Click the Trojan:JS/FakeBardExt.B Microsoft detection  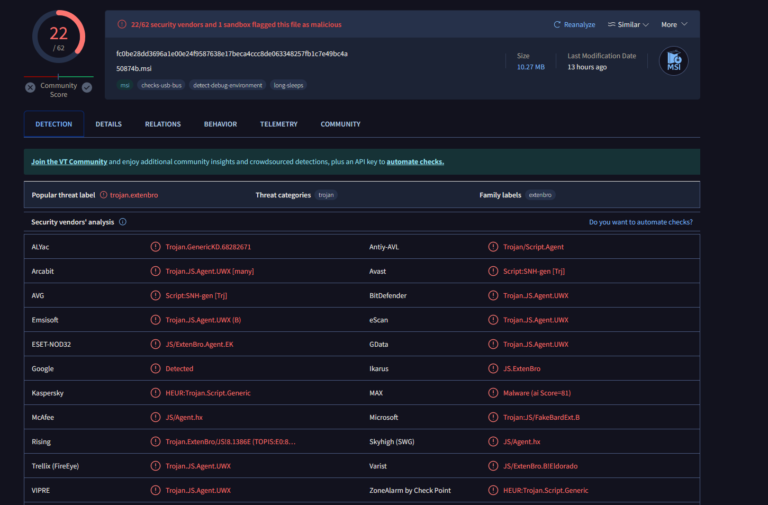(541, 417)
